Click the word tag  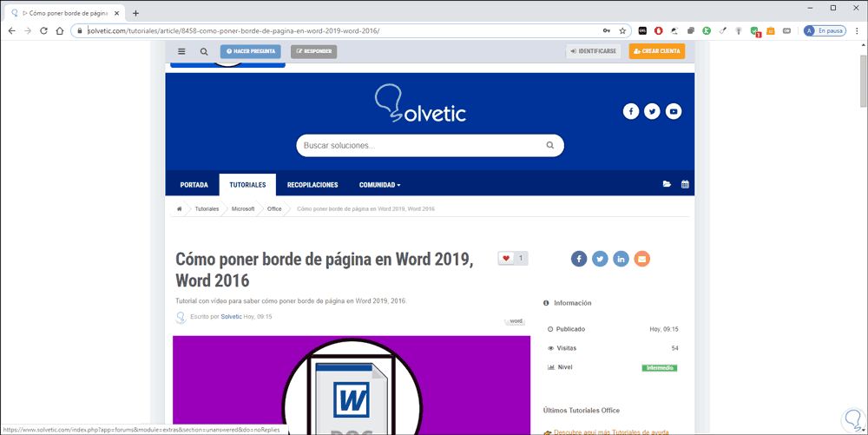click(516, 321)
